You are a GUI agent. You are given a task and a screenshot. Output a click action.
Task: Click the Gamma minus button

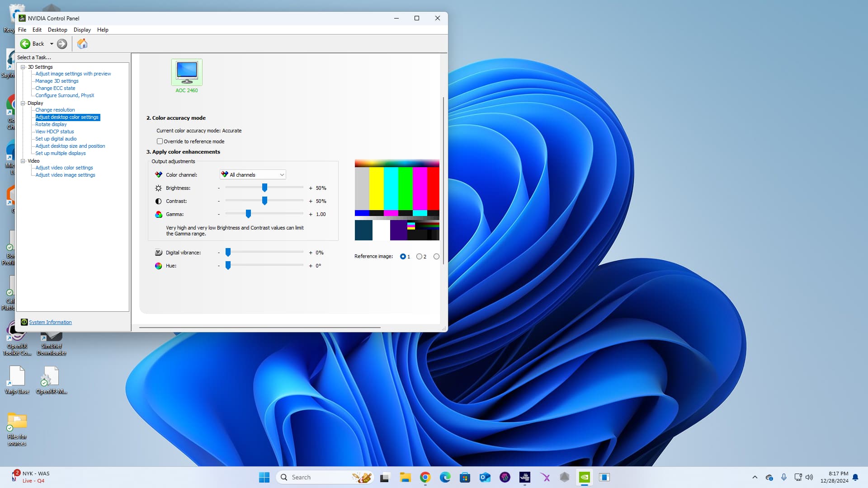[219, 214]
